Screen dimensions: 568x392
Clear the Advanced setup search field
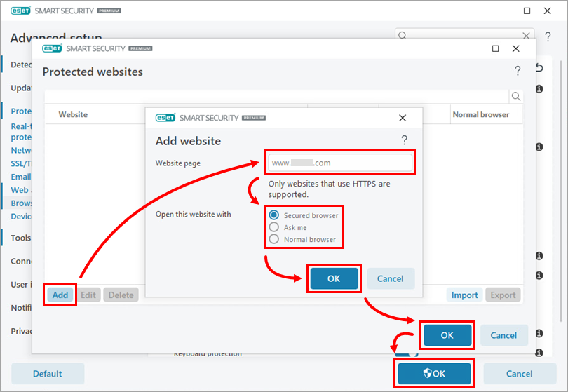pyautogui.click(x=527, y=36)
